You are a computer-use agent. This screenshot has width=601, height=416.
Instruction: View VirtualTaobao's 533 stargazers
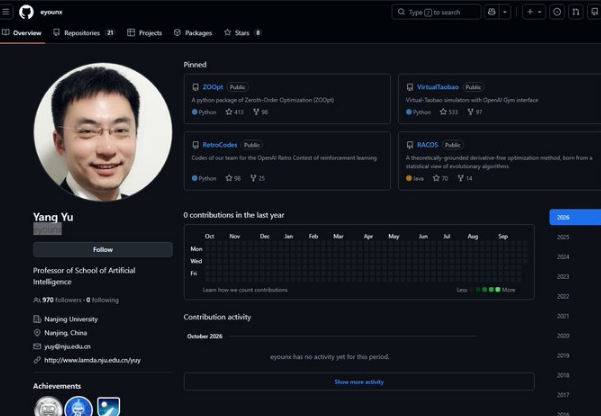tap(449, 112)
